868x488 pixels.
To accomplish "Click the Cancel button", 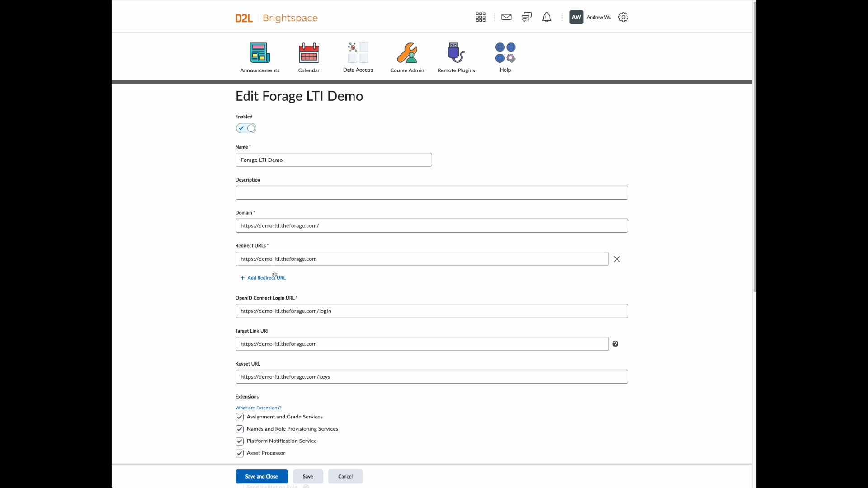I will [x=345, y=477].
